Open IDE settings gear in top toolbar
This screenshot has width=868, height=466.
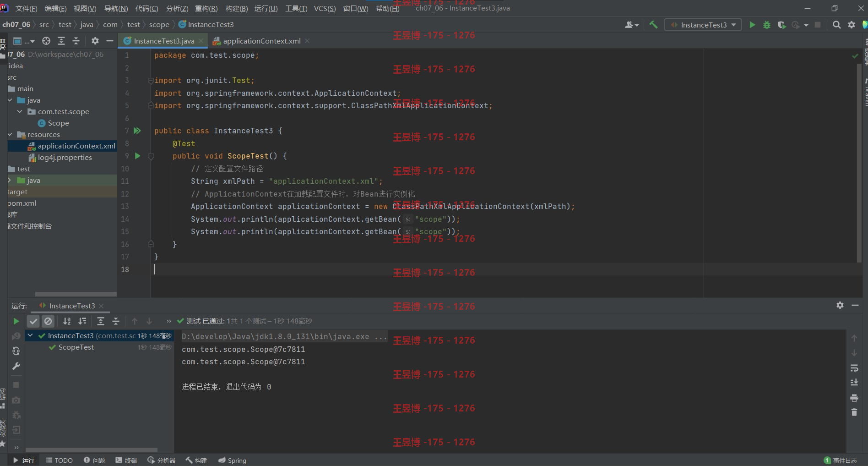click(852, 25)
